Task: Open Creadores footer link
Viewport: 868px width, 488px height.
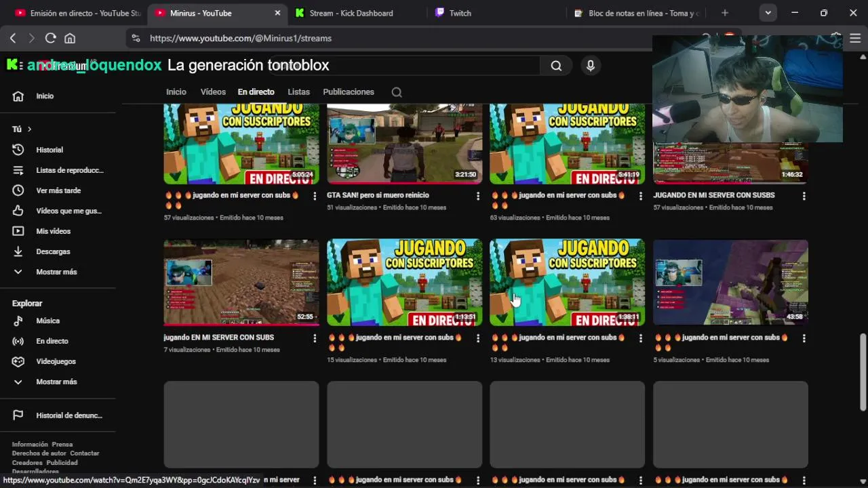Action: tap(27, 463)
